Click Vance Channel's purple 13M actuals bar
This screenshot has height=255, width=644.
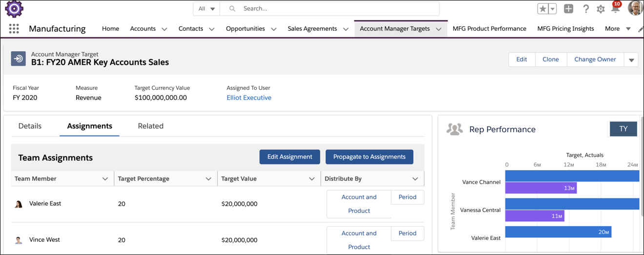point(541,188)
